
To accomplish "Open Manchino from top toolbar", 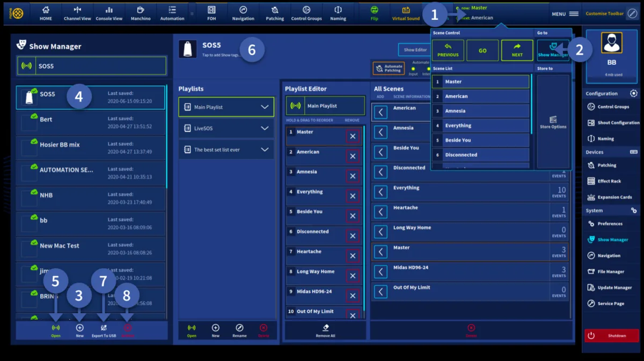I will click(x=140, y=13).
